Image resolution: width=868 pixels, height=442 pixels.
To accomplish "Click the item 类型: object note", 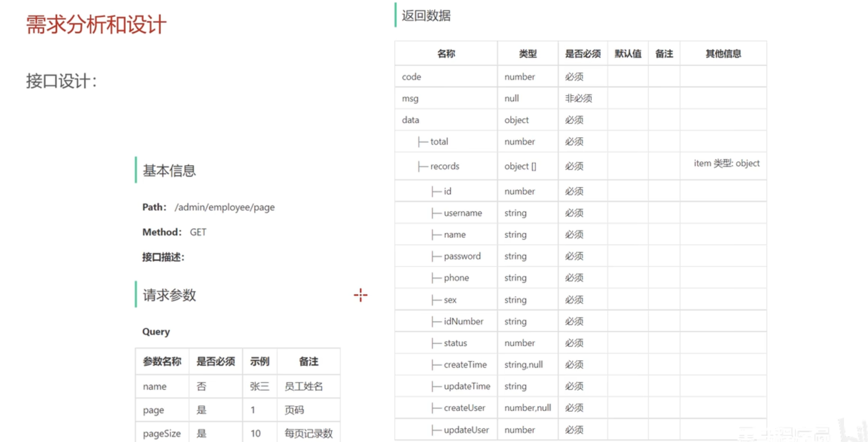I will pyautogui.click(x=726, y=163).
